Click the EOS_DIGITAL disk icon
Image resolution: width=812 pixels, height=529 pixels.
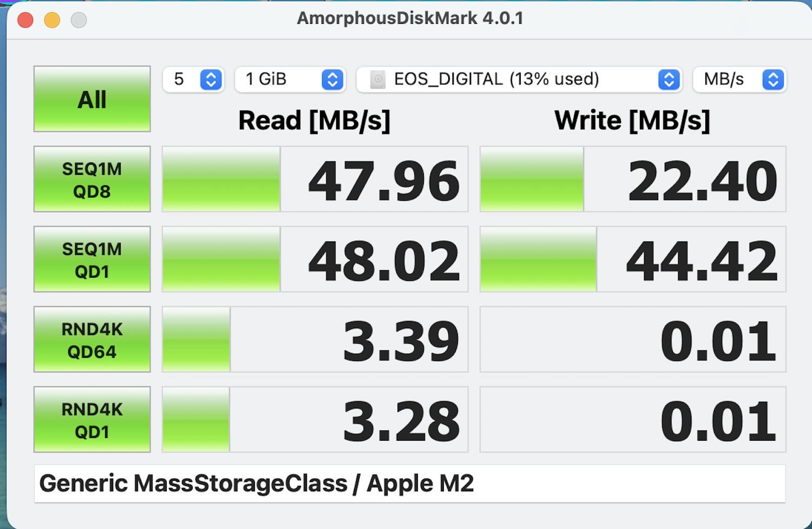(377, 80)
